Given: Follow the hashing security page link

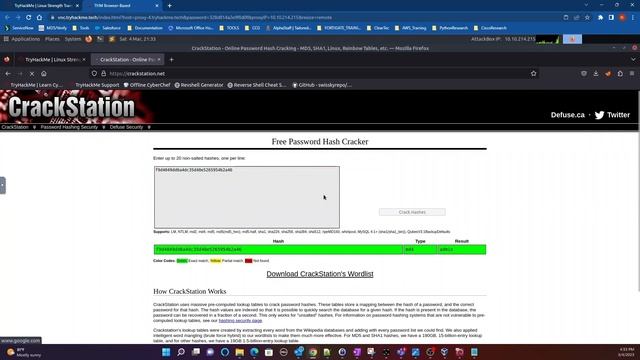Looking at the screenshot, I should pos(240,321).
